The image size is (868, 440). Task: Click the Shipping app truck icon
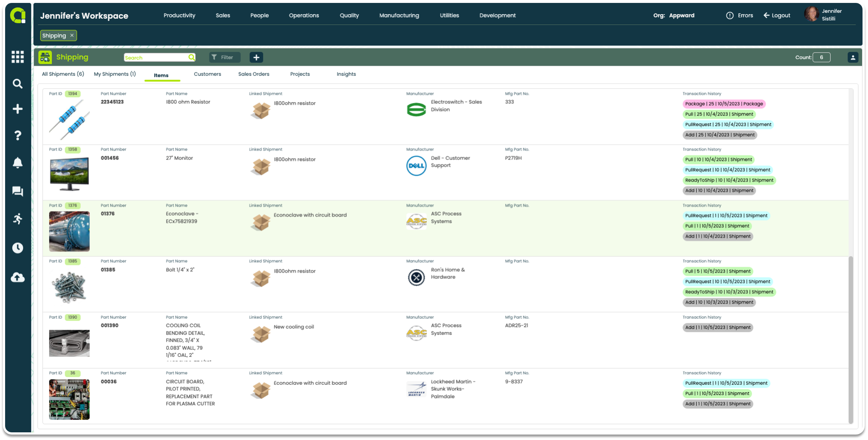[45, 57]
